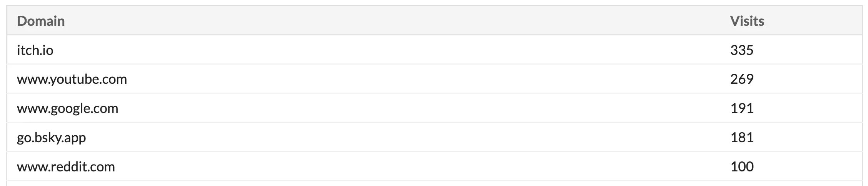Click the 181 visits count
Image resolution: width=868 pixels, height=186 pixels.
741,138
